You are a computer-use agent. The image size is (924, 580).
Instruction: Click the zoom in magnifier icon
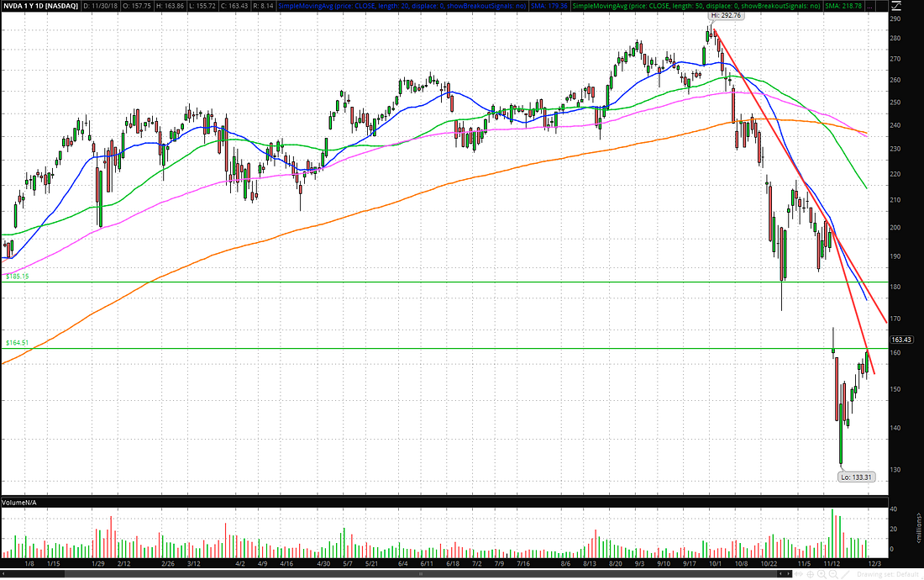(822, 574)
